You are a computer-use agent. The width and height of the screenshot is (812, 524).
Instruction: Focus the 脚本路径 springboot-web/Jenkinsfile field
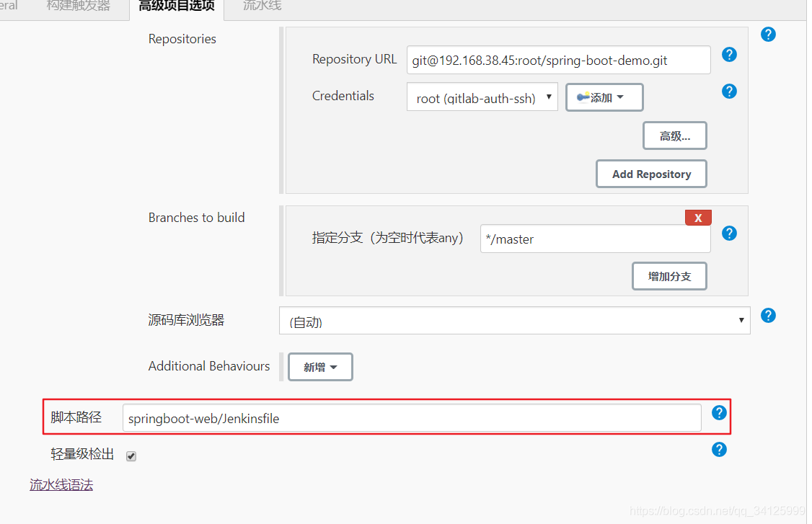pyautogui.click(x=412, y=418)
